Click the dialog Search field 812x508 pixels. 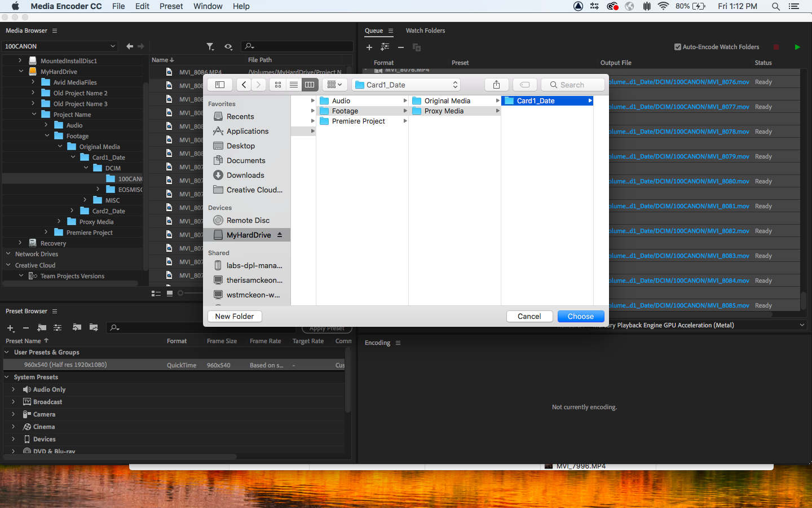(573, 85)
